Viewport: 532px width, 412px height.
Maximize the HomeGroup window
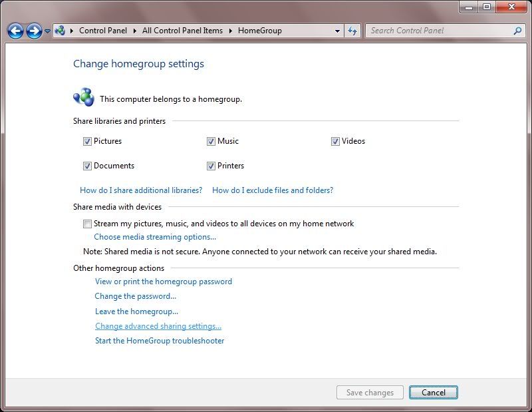coord(487,7)
